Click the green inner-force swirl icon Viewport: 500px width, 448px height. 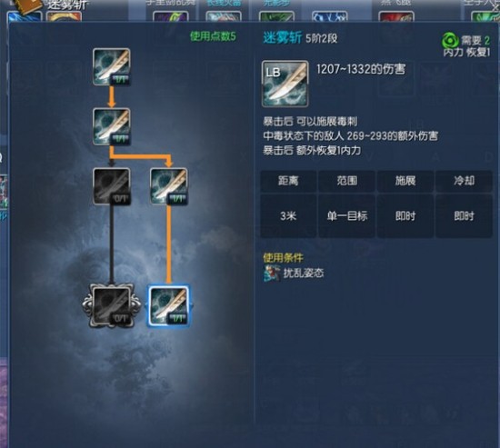tap(450, 41)
